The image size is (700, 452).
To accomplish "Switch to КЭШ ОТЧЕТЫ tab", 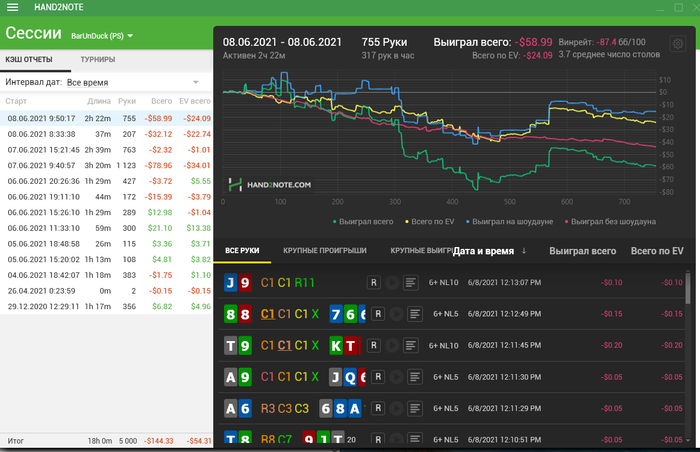I will click(29, 59).
